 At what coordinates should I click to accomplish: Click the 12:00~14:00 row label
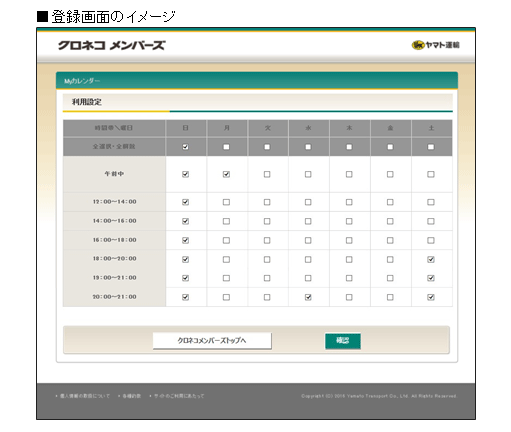click(x=114, y=202)
